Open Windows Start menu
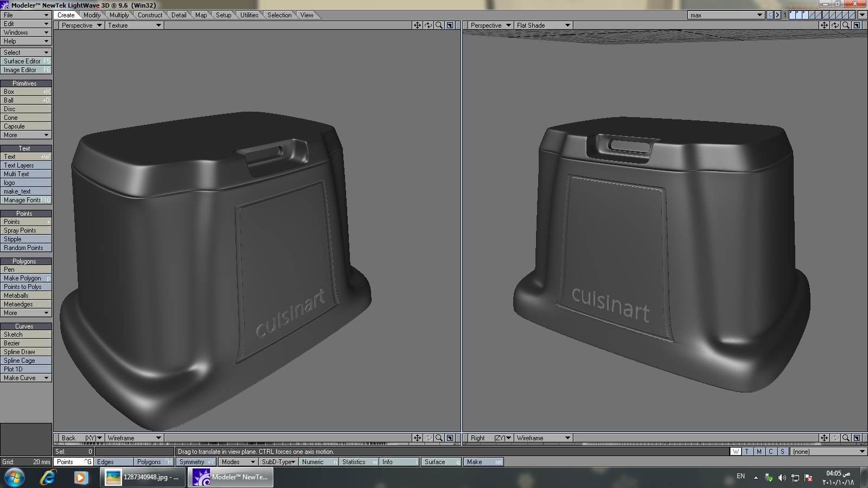Screen dimensions: 868x488 (x=15, y=477)
